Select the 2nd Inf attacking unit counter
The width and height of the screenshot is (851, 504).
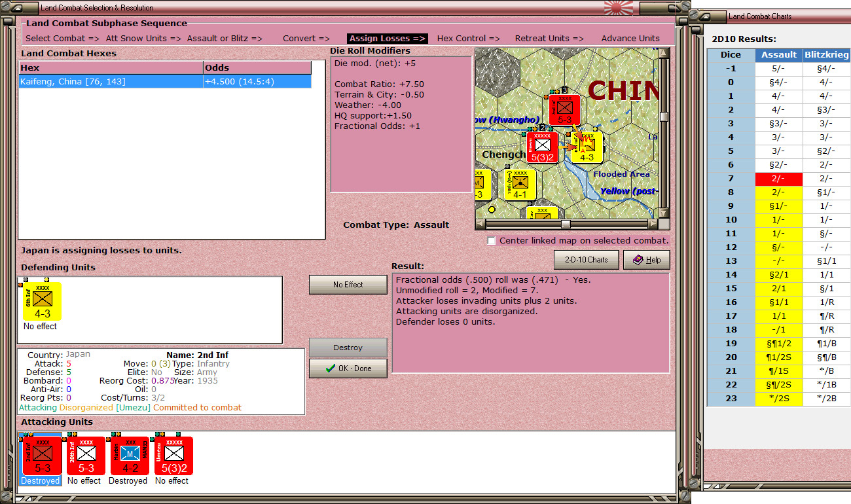[x=42, y=456]
